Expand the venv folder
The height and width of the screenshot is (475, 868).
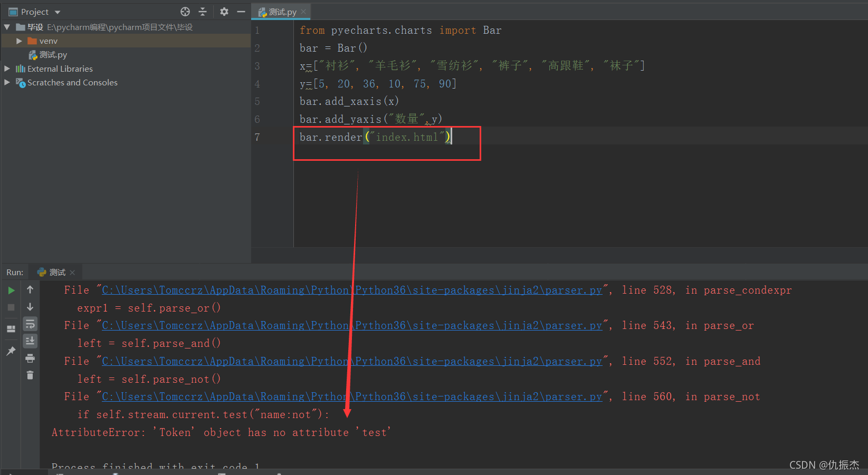[x=19, y=41]
